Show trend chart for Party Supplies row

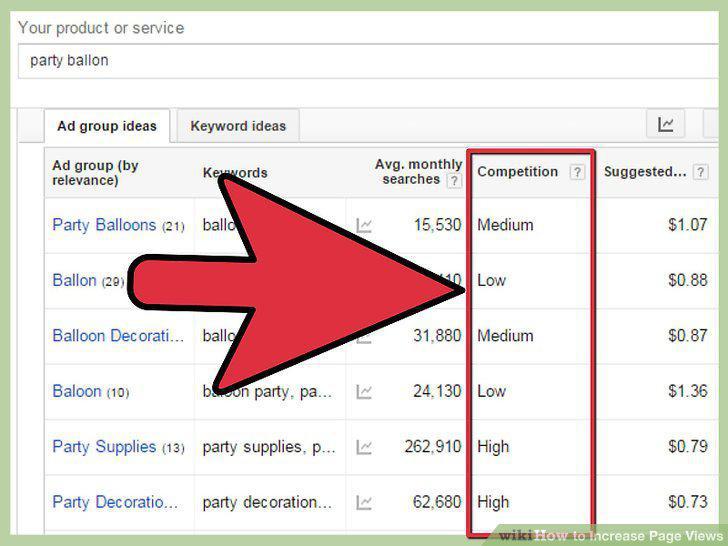(364, 448)
